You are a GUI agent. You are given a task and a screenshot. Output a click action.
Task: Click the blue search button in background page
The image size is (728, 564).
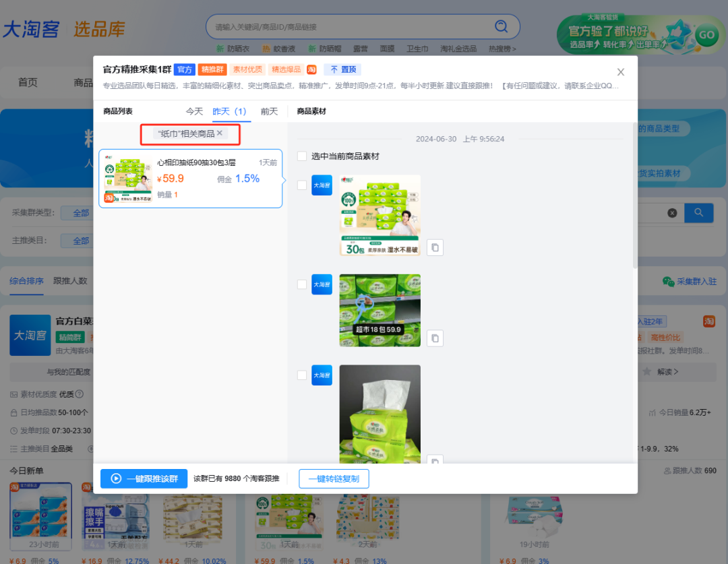point(698,213)
